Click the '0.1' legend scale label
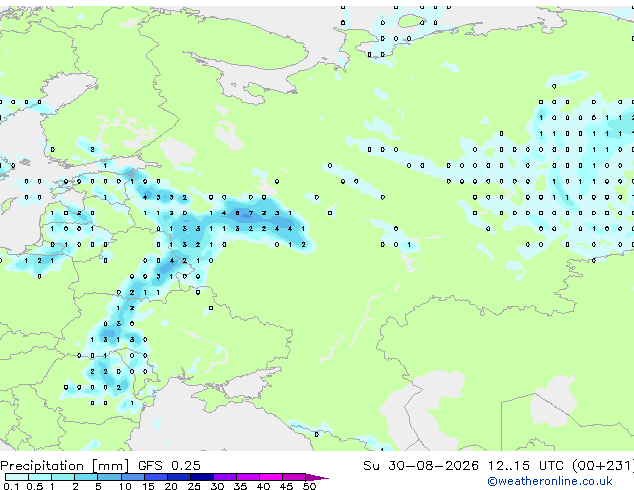The image size is (634, 490). click(x=11, y=486)
